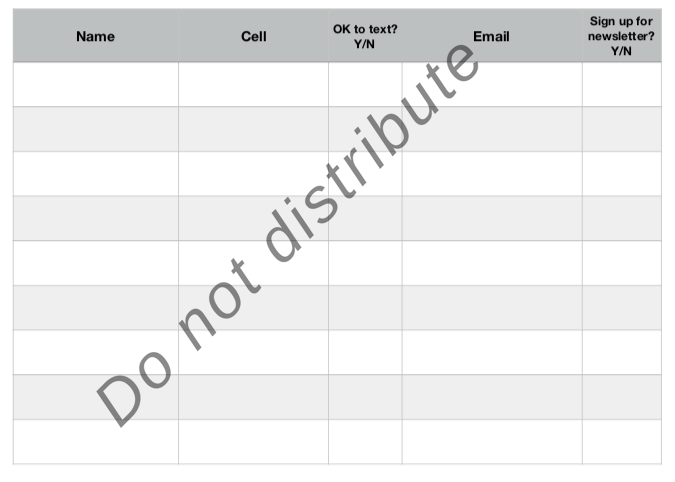Click second row newsletter signup cell

click(622, 129)
